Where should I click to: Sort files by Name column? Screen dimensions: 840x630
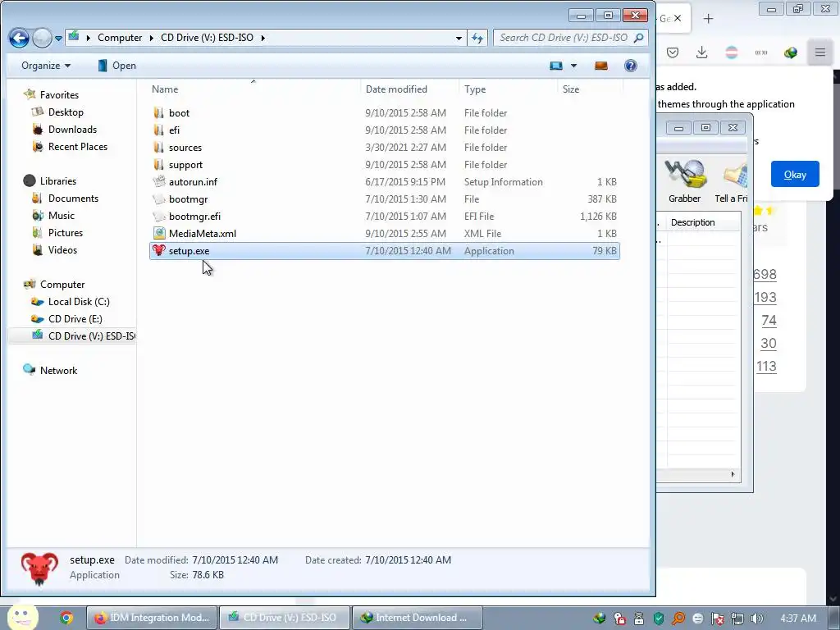[x=165, y=89]
